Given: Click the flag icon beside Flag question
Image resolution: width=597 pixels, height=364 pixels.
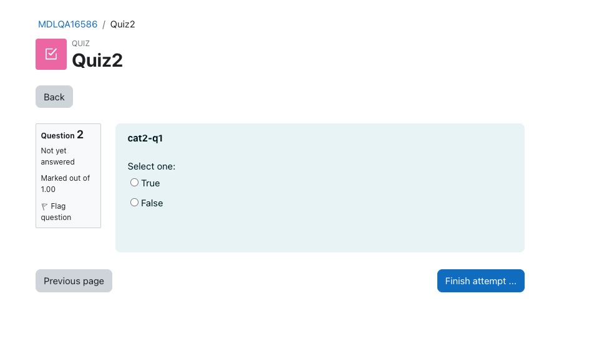Looking at the screenshot, I should [x=44, y=206].
